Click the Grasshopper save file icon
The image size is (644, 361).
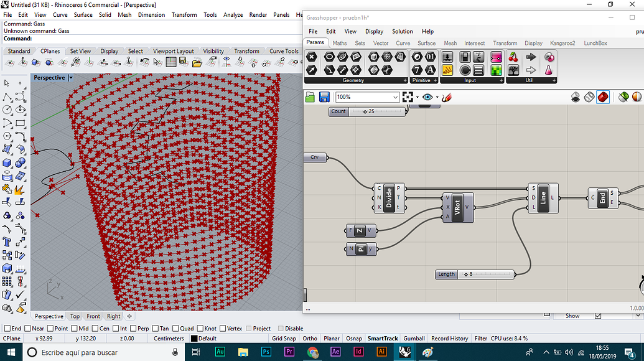324,97
